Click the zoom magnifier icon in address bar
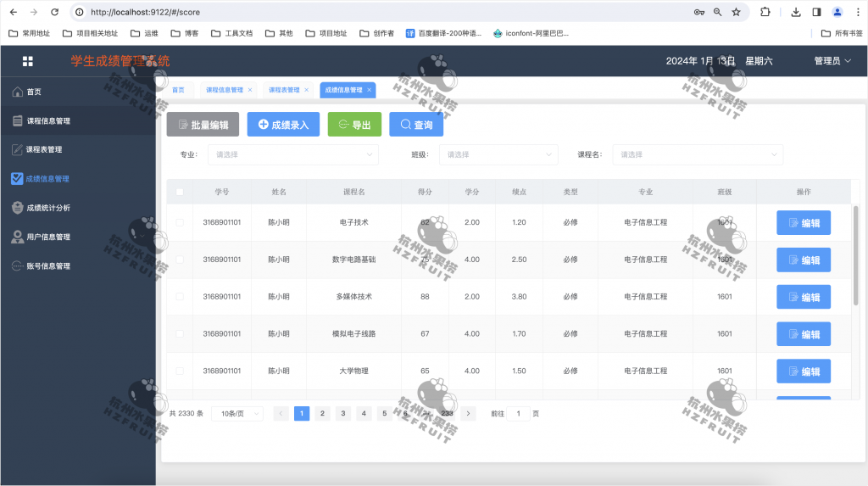Screen dimensions: 868x486 pos(717,12)
